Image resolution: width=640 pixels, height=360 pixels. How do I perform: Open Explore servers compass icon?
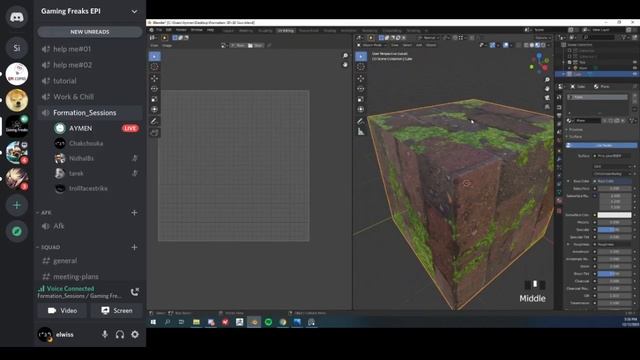pyautogui.click(x=17, y=231)
